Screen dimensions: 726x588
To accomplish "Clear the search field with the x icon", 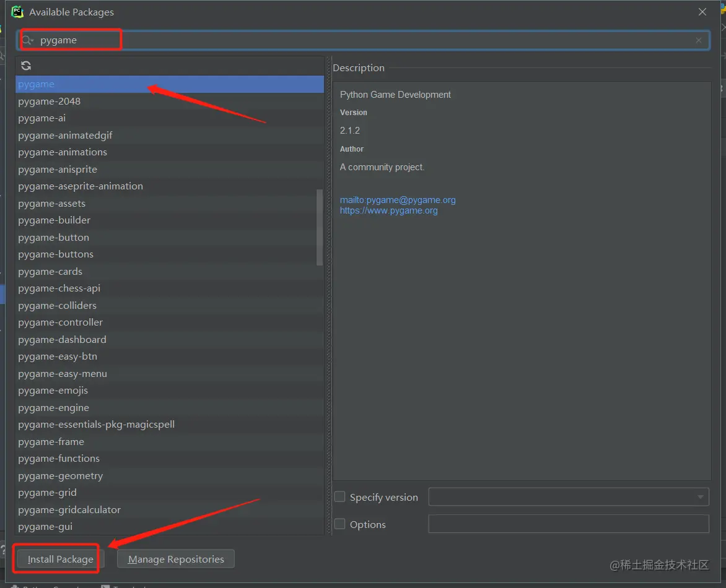I will pos(698,40).
